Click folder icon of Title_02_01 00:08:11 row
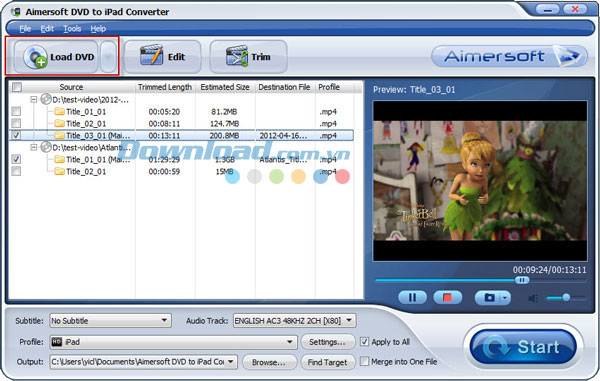Image resolution: width=600 pixels, height=381 pixels. pyautogui.click(x=59, y=123)
